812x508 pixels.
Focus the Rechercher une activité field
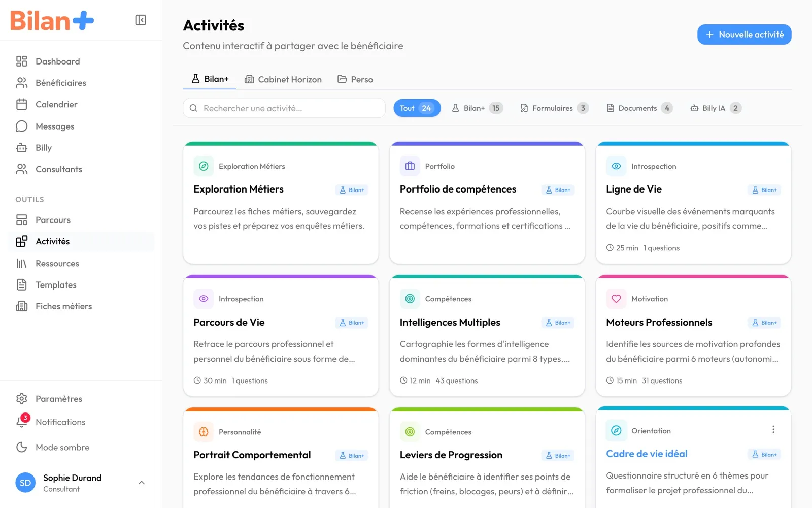pyautogui.click(x=284, y=108)
